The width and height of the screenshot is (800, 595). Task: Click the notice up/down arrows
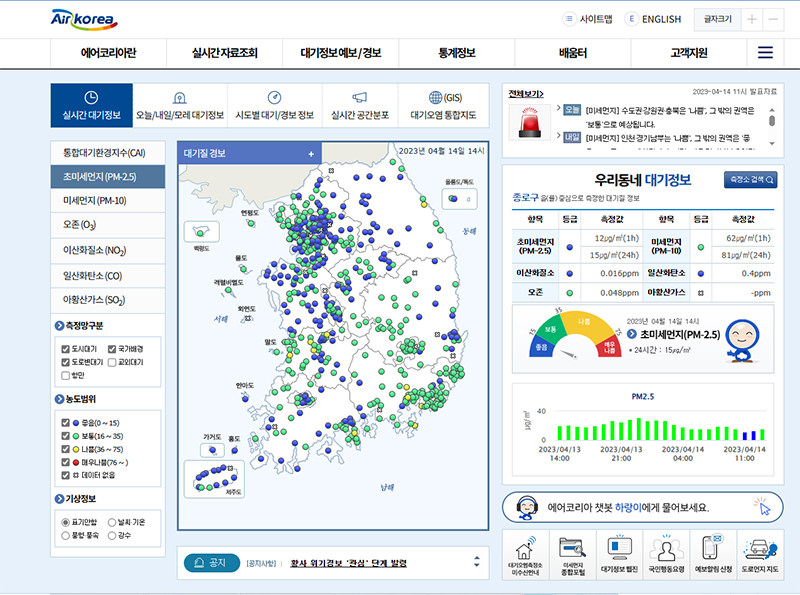click(476, 563)
